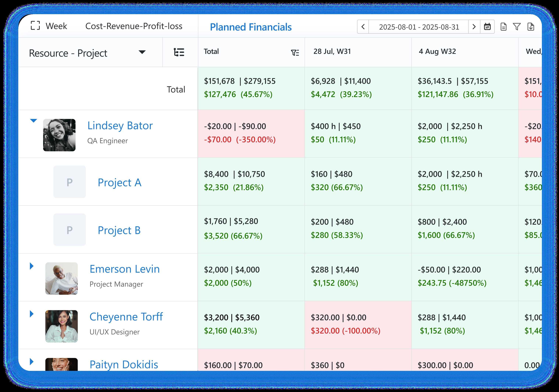This screenshot has height=392, width=559.
Task: Select Cost-Revenue-Profit-loss option
Action: (x=134, y=26)
